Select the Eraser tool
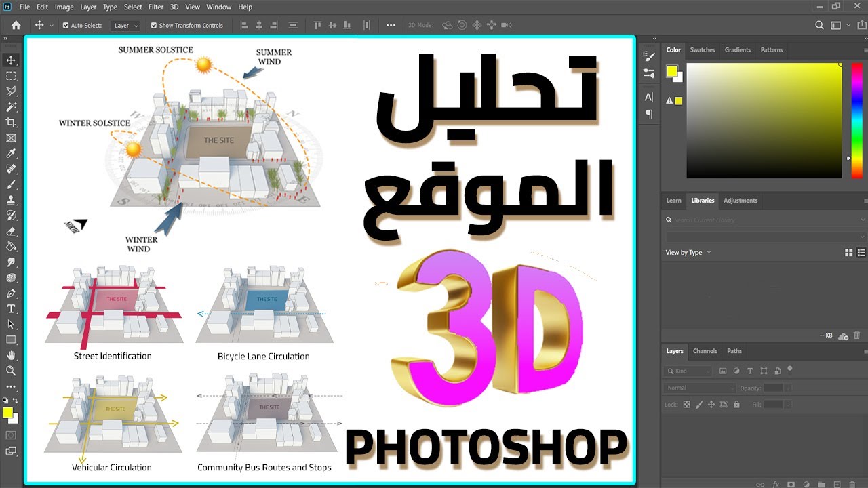The height and width of the screenshot is (488, 868). (11, 231)
